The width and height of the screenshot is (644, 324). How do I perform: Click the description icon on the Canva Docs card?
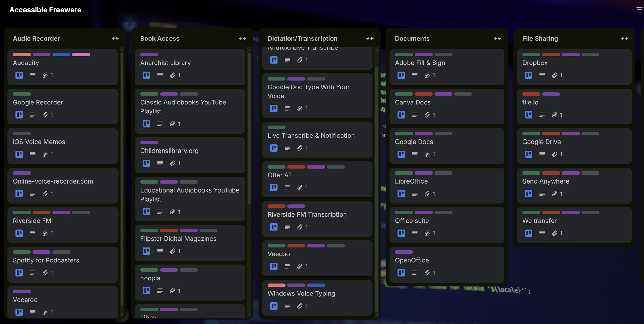[414, 115]
